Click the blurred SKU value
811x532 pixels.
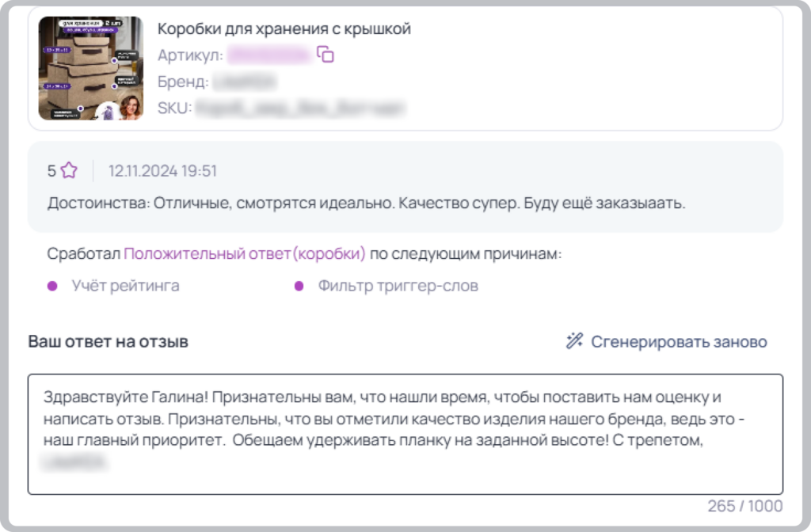pos(300,108)
